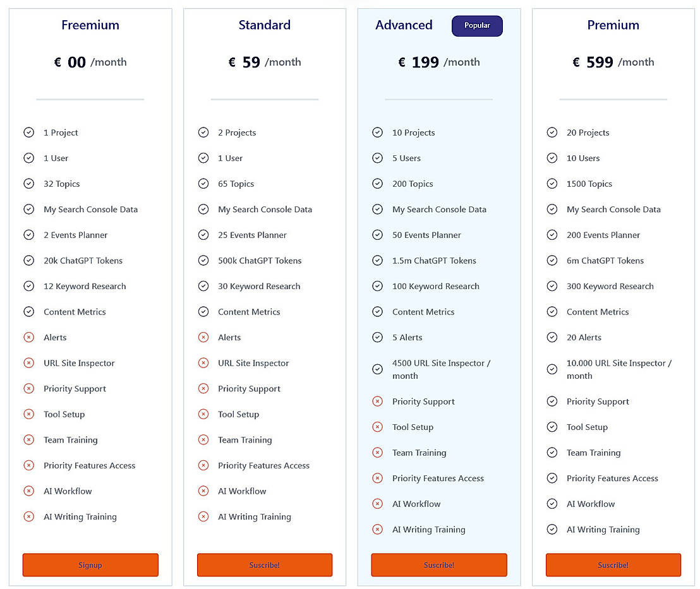Click checkmark beside Premium AI Writing Training

[x=552, y=530]
